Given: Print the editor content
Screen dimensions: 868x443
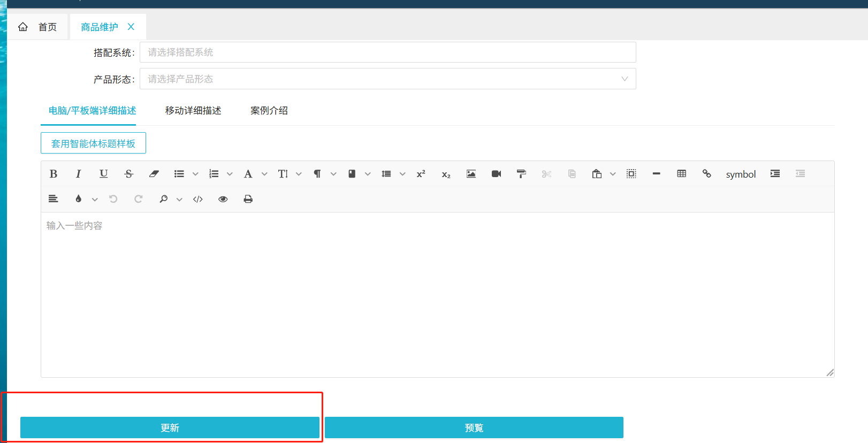Looking at the screenshot, I should tap(248, 199).
